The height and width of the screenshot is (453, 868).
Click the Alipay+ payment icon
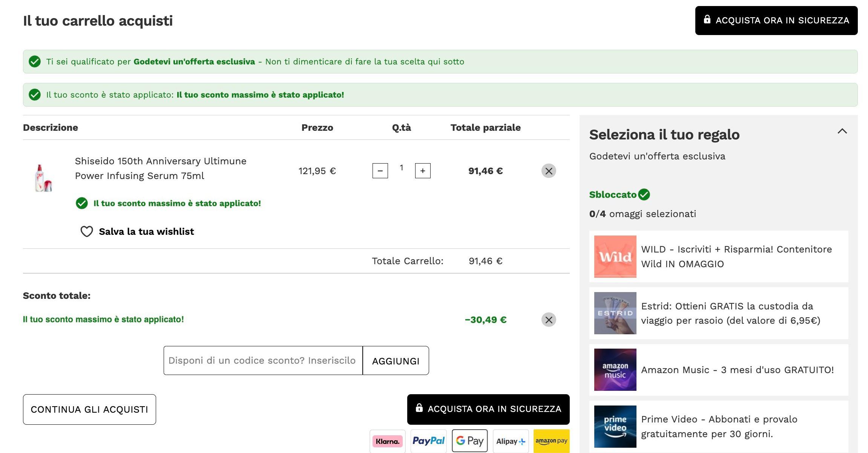click(x=511, y=441)
